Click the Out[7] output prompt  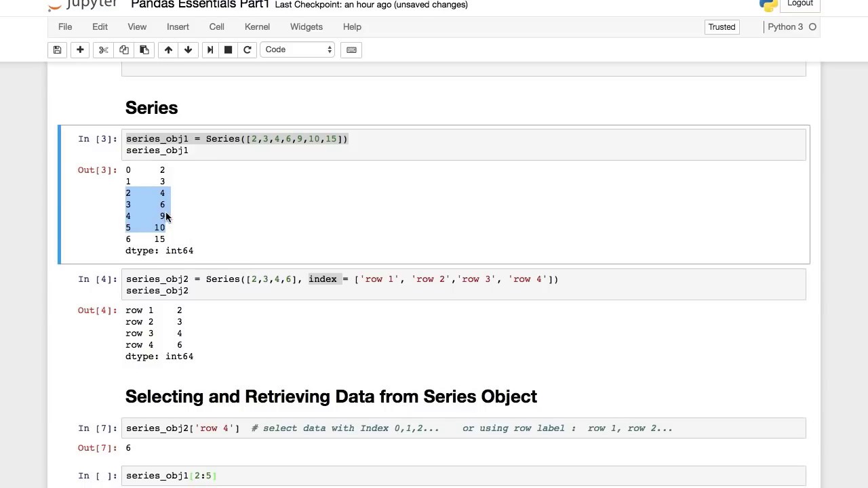point(97,448)
